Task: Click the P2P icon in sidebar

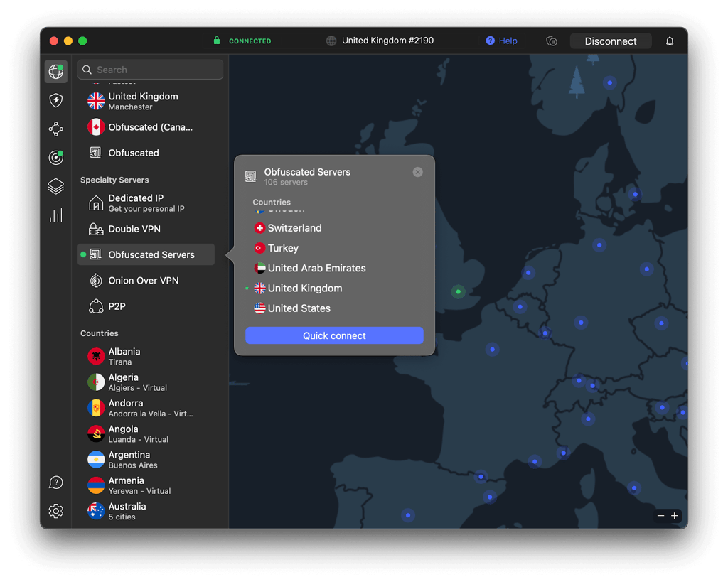Action: tap(96, 306)
